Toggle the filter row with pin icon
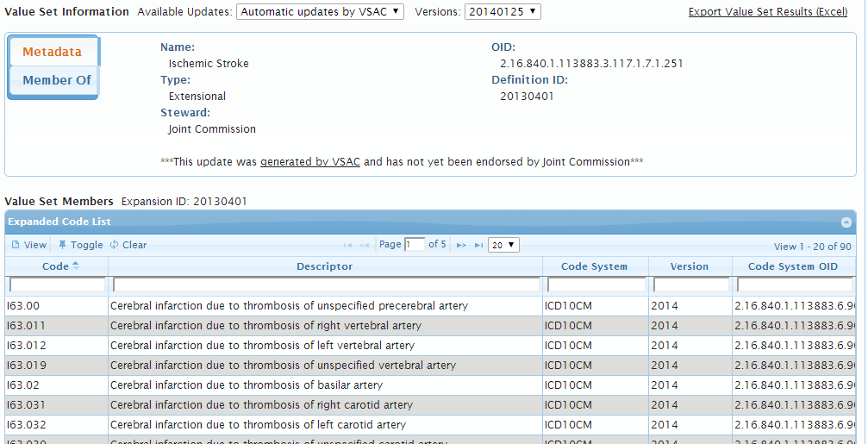Viewport: 868px width, 444px height. pos(63,245)
